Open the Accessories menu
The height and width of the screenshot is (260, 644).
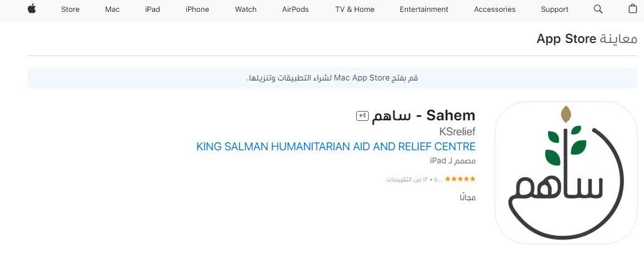(x=495, y=9)
